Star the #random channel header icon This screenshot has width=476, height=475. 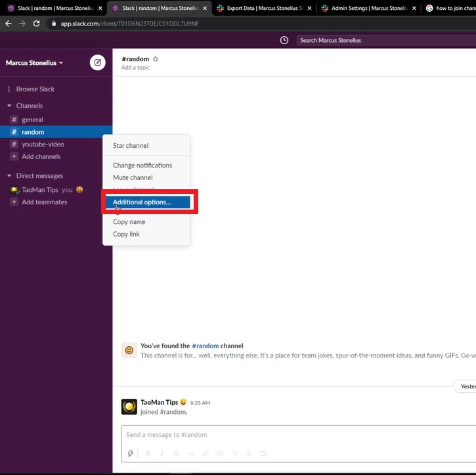[156, 59]
